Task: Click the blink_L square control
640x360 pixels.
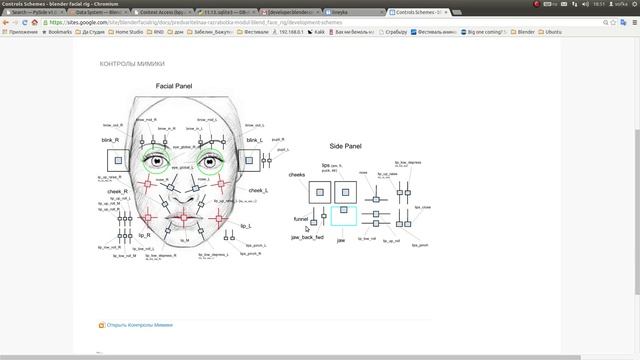Action: [x=249, y=160]
